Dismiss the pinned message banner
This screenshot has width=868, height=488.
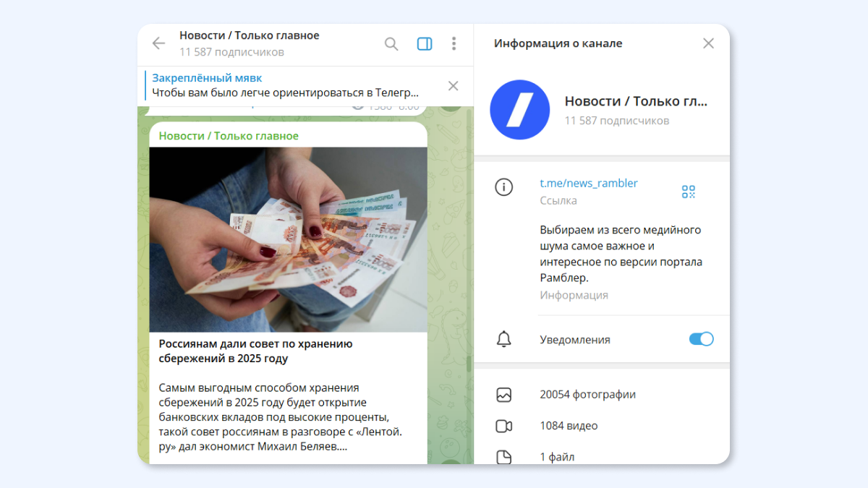click(x=453, y=86)
